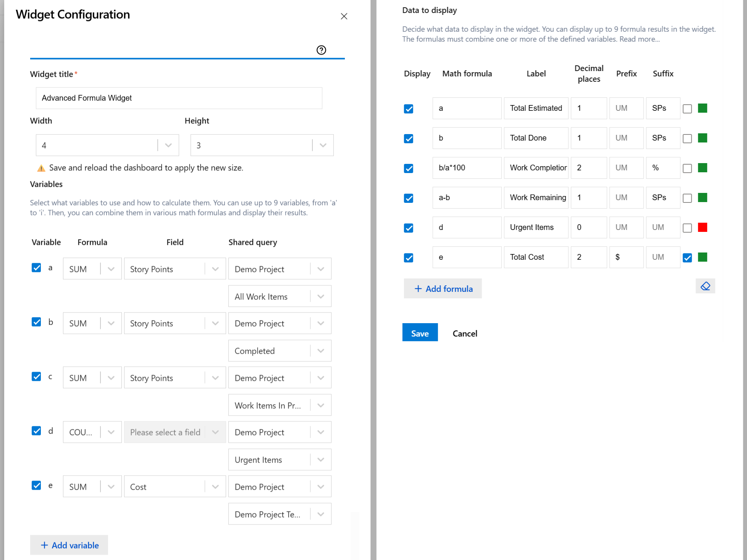
Task: Open the Read more... link
Action: point(639,39)
